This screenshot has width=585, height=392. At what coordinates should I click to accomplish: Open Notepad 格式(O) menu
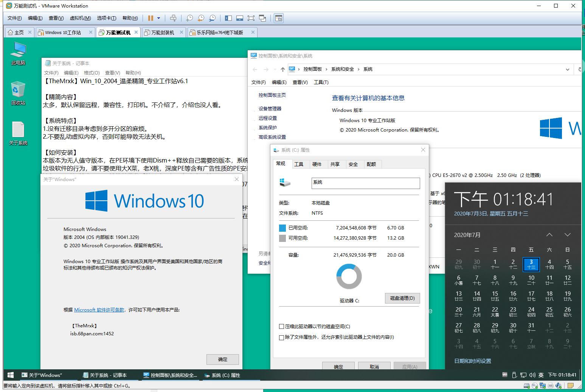click(x=92, y=73)
